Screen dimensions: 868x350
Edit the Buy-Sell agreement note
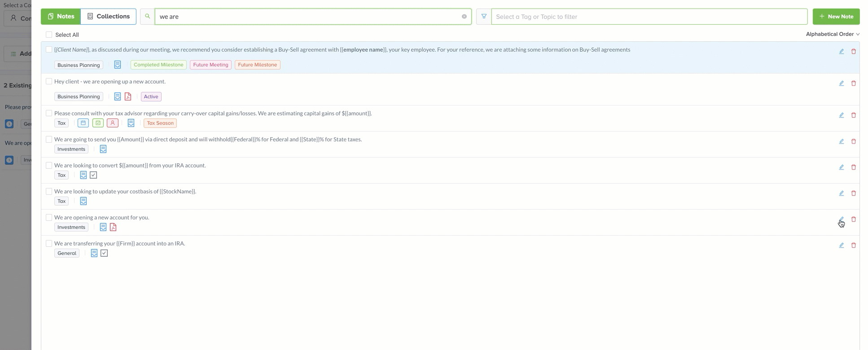[x=842, y=52]
